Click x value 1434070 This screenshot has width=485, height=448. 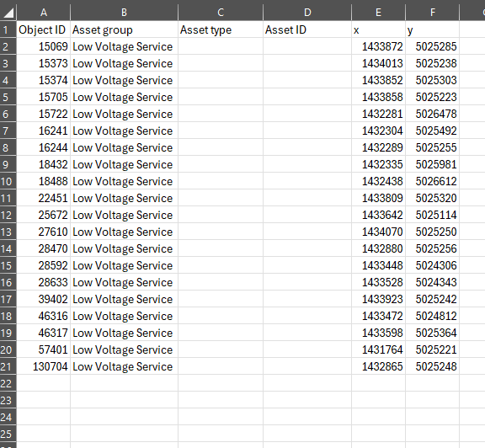[378, 232]
